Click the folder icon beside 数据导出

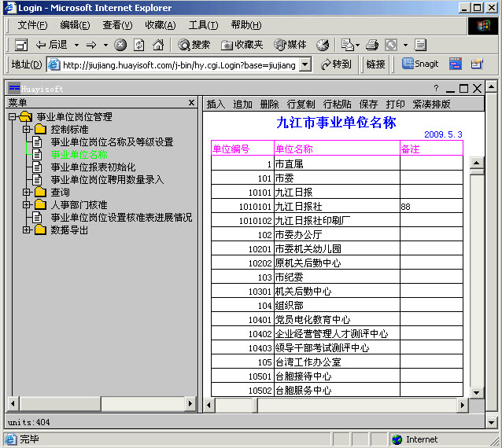[x=40, y=230]
